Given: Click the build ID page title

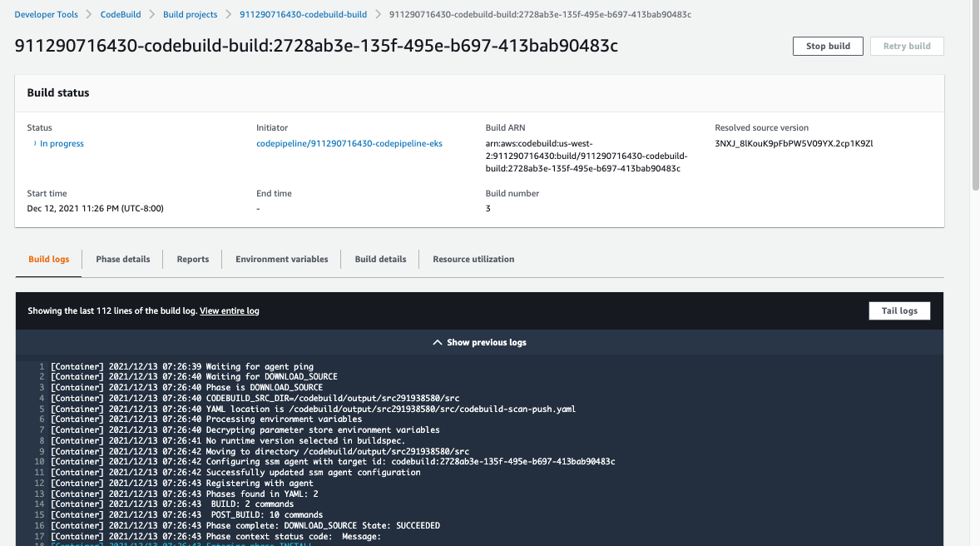Looking at the screenshot, I should coord(316,46).
